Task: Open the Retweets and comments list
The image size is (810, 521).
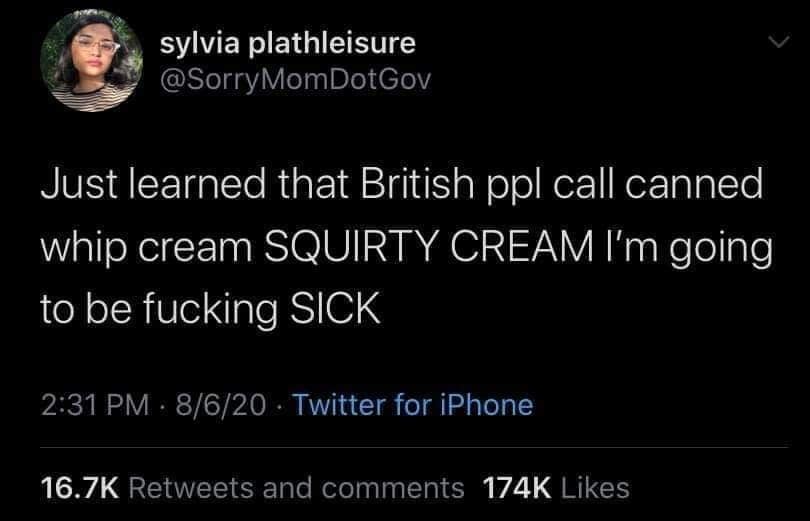Action: coord(297,488)
